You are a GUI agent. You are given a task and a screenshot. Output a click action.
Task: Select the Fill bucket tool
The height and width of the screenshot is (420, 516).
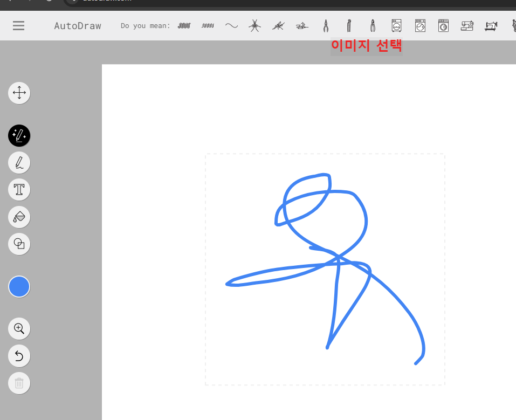point(19,217)
